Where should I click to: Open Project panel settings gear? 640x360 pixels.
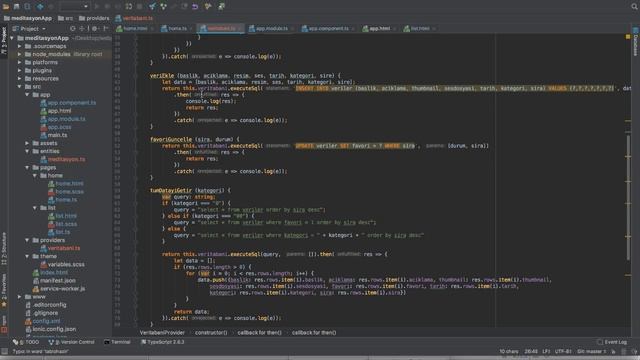95,29
